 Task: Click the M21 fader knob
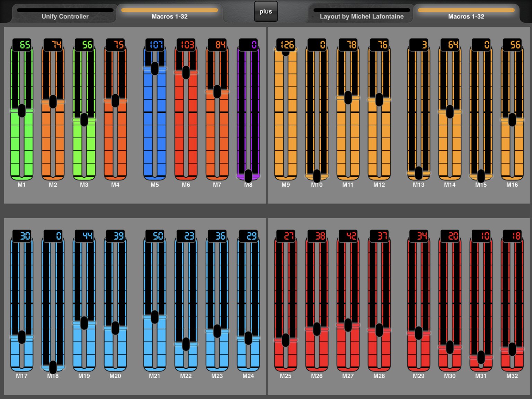tap(155, 317)
